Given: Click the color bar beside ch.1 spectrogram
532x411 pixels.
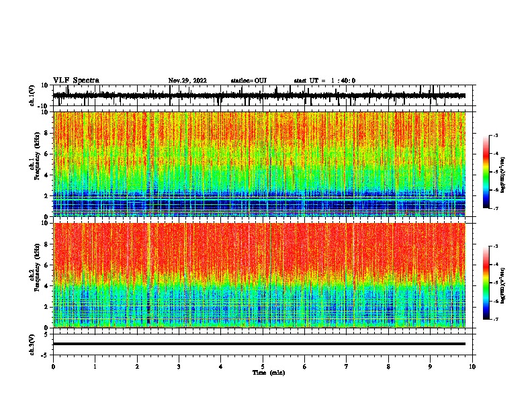Looking at the screenshot, I should pyautogui.click(x=486, y=172).
